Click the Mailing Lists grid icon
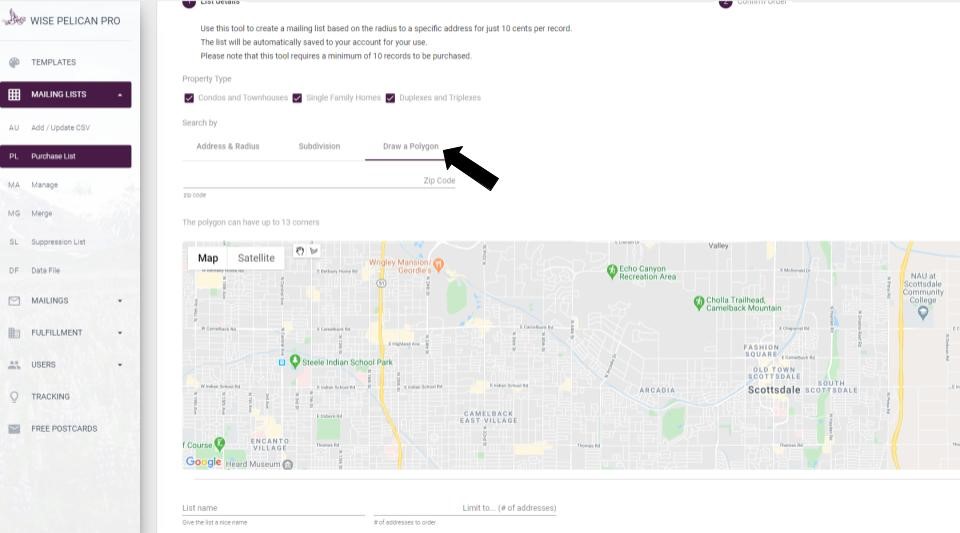This screenshot has height=533, width=960. 14,95
